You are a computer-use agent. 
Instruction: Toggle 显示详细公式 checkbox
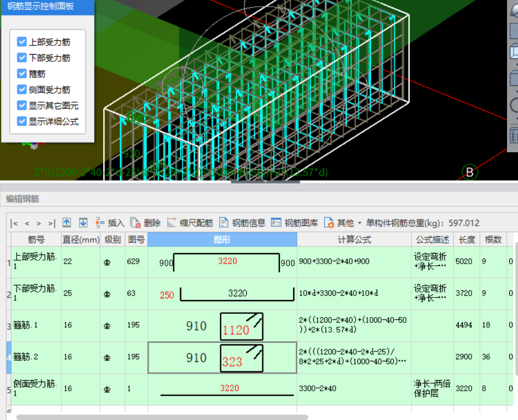click(22, 121)
